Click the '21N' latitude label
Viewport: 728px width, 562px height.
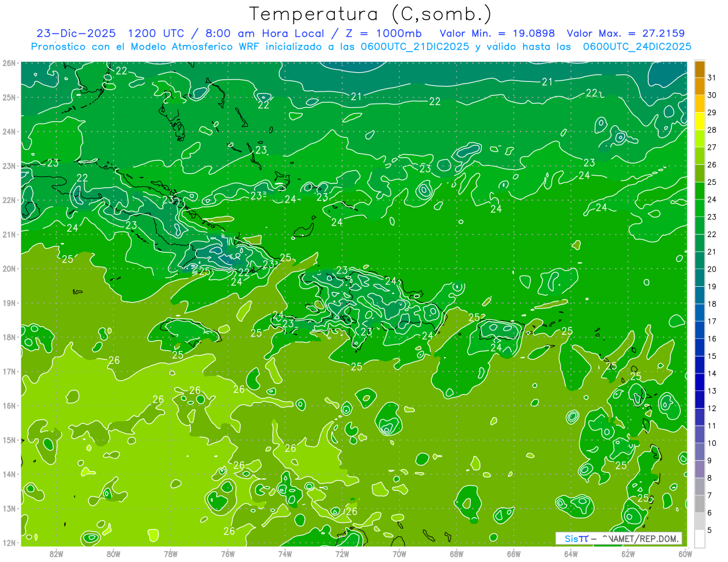[x=8, y=235]
